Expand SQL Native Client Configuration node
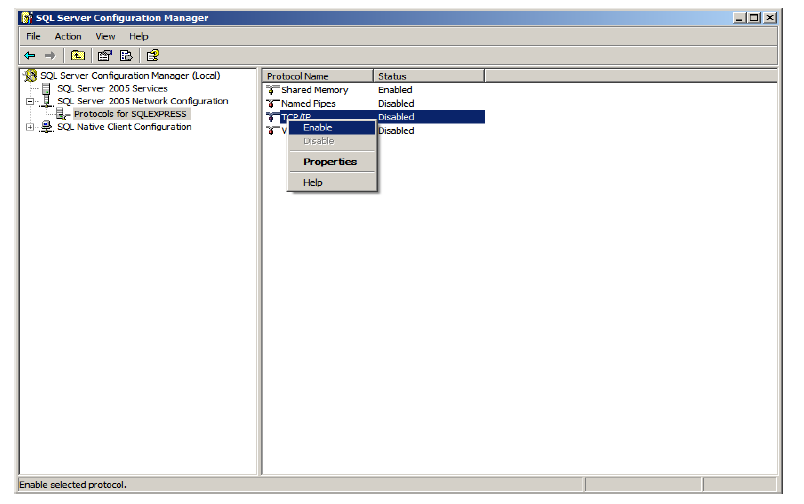Screen dimensions: 804x504 pos(30,127)
